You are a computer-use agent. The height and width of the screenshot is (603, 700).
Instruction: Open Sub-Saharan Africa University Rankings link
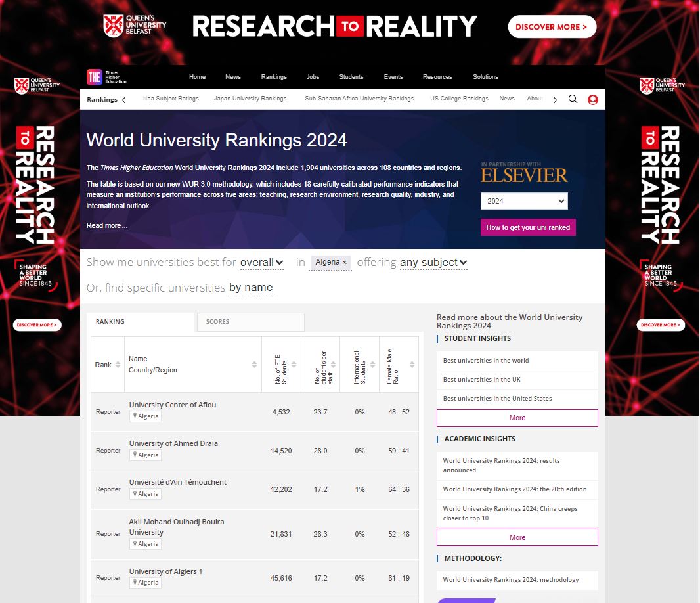[x=359, y=99]
